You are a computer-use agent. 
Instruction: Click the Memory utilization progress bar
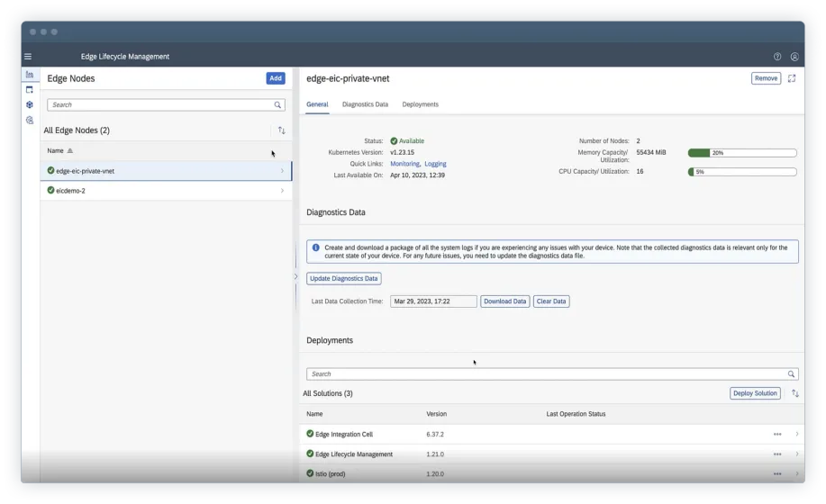(742, 153)
